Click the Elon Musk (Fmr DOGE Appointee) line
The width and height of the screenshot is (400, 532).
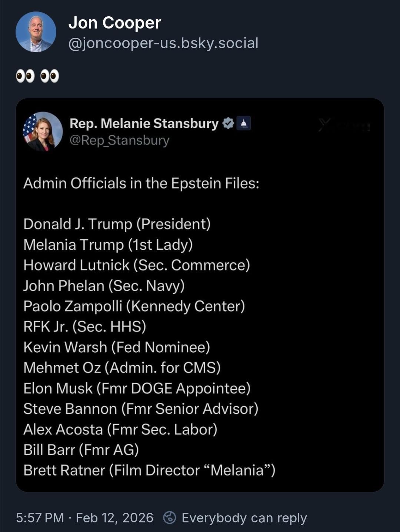point(137,388)
